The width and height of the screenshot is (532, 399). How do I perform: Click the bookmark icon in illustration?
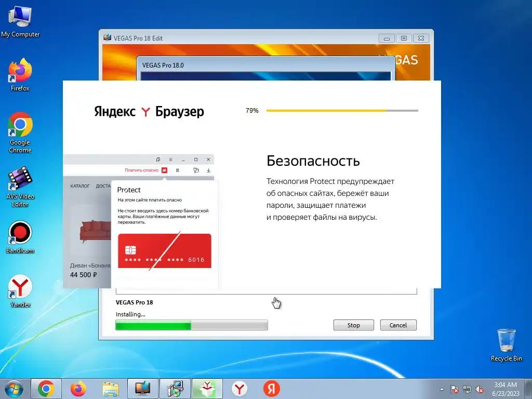tap(178, 170)
